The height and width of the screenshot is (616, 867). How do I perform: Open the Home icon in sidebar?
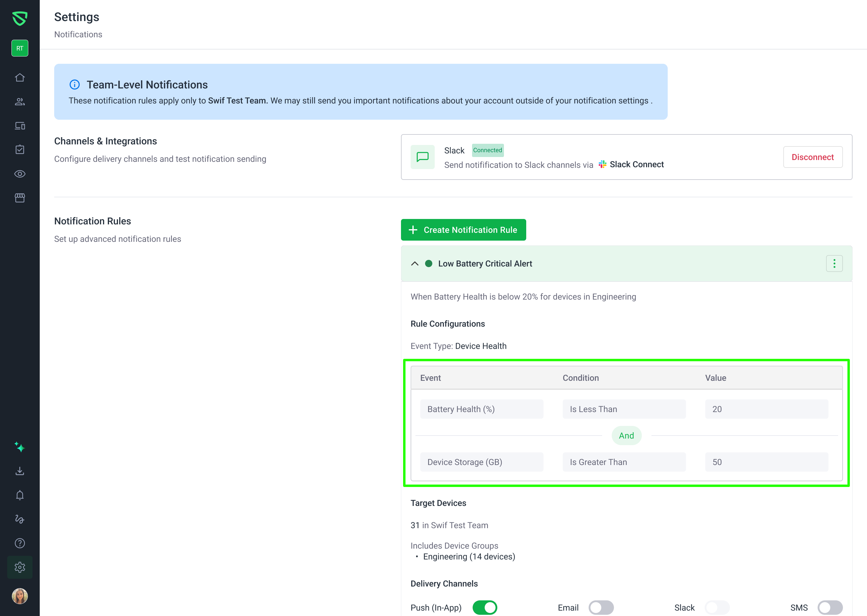pos(20,78)
